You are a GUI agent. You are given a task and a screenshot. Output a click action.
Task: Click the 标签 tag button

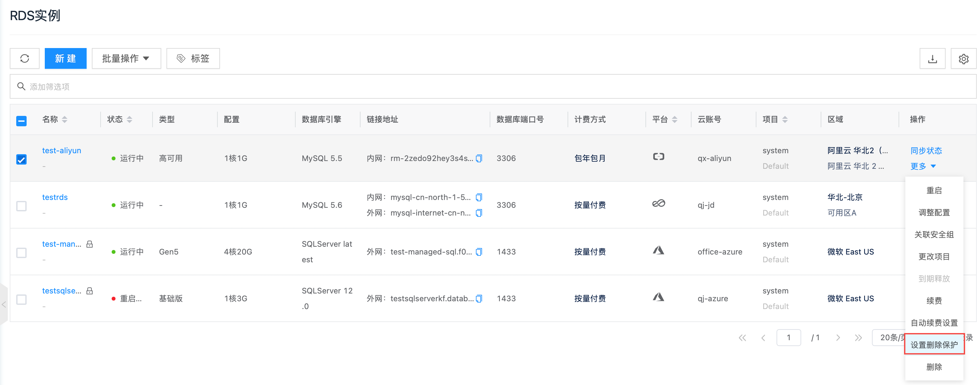[193, 58]
